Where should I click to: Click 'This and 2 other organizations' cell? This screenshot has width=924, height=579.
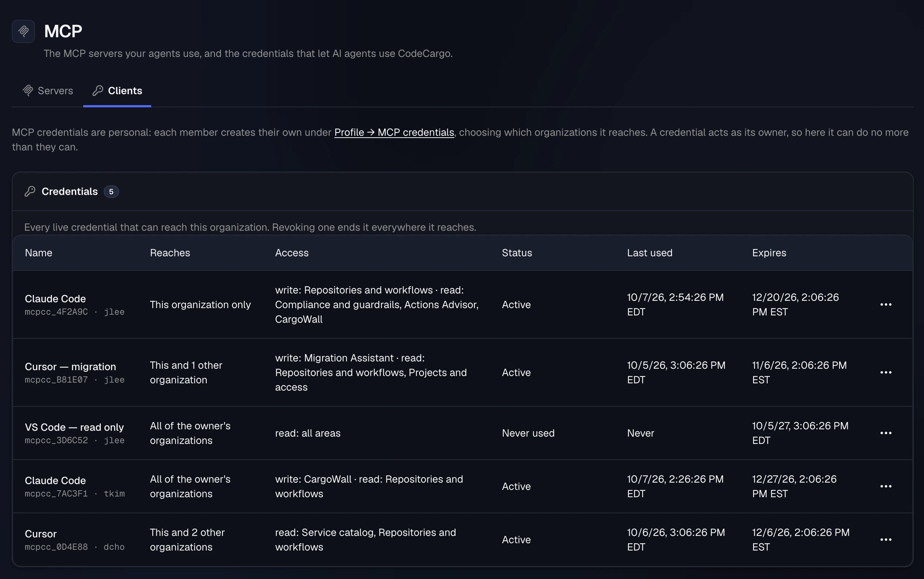pyautogui.click(x=187, y=540)
